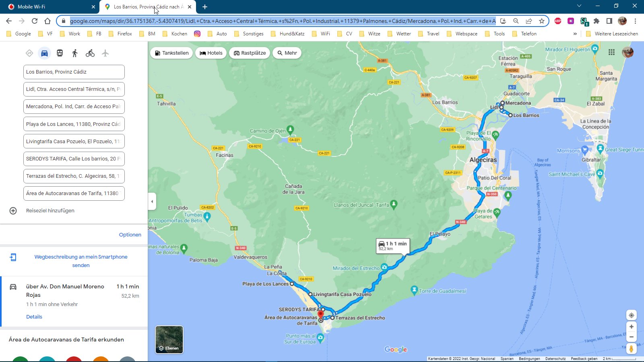Viewport: 644px width, 362px height.
Task: Open the Tools bookmarks folder
Action: (x=495, y=34)
